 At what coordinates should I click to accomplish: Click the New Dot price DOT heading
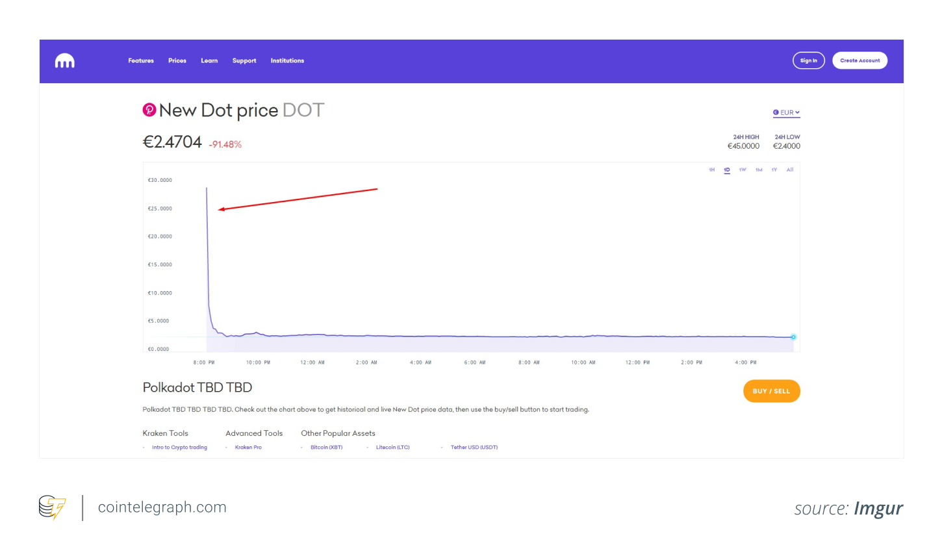242,110
